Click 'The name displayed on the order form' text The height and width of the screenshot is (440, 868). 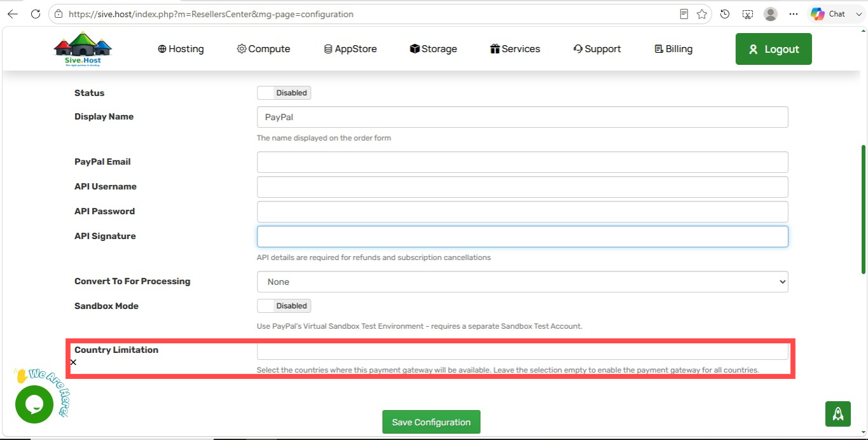tap(324, 138)
